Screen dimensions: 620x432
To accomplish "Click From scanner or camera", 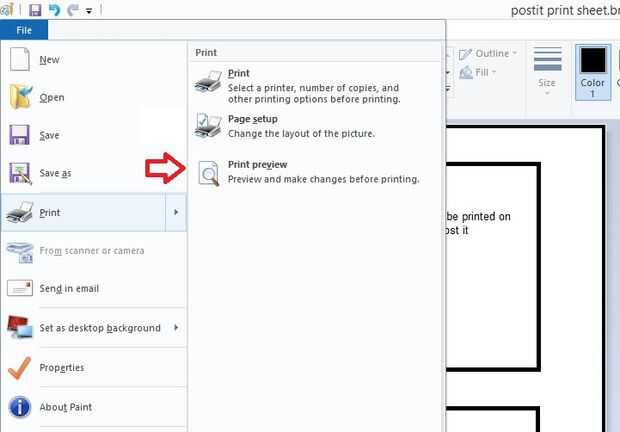I will tap(94, 251).
